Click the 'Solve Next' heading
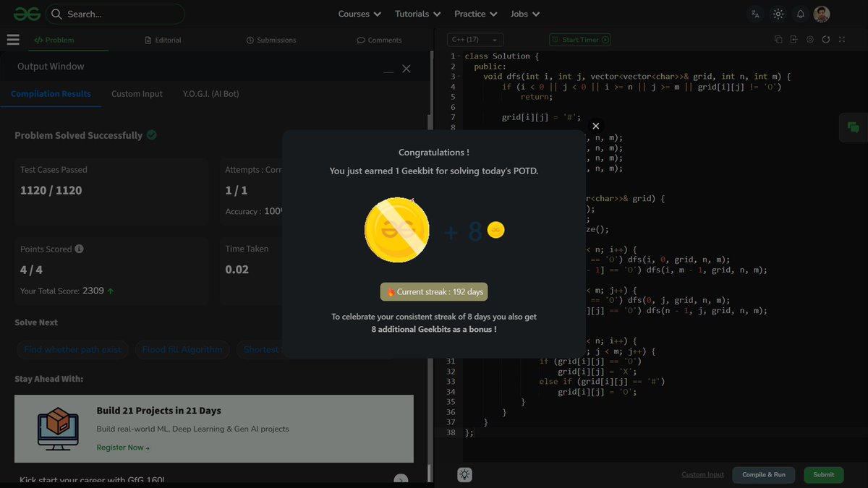The image size is (868, 488). pos(36,322)
